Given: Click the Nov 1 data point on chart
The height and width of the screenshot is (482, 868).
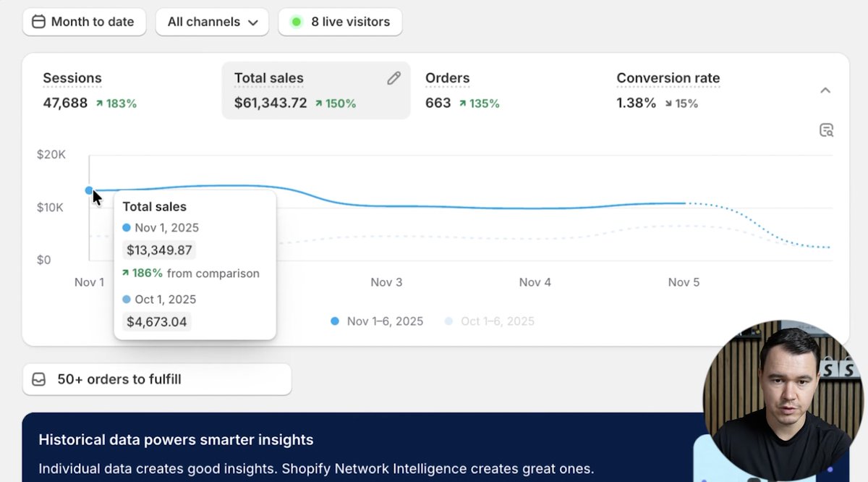Looking at the screenshot, I should click(x=89, y=190).
